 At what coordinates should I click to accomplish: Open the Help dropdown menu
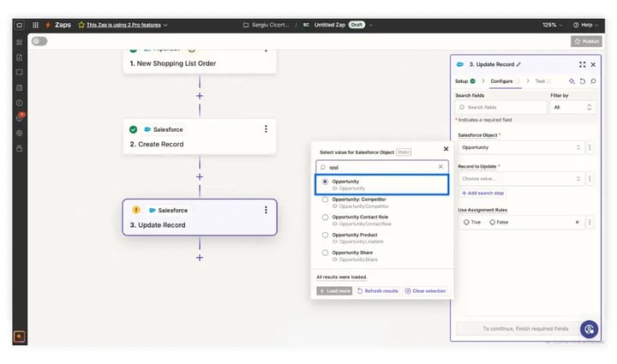[x=585, y=25]
